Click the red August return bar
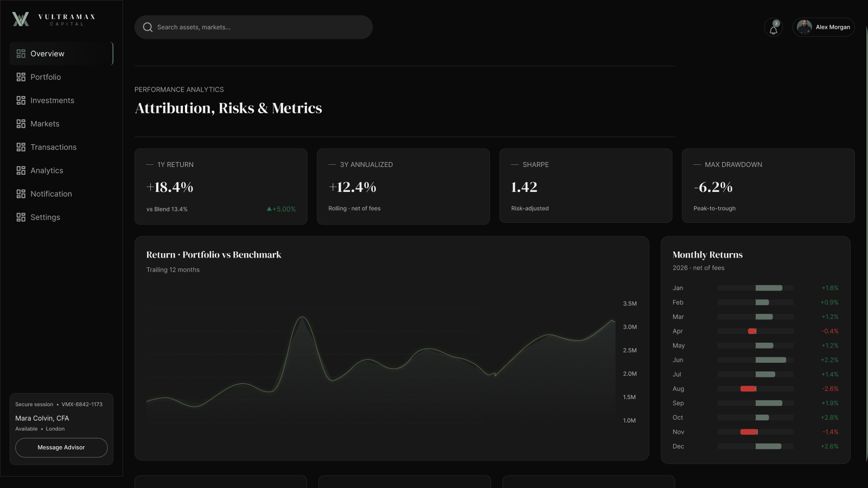Image resolution: width=868 pixels, height=488 pixels. (748, 389)
